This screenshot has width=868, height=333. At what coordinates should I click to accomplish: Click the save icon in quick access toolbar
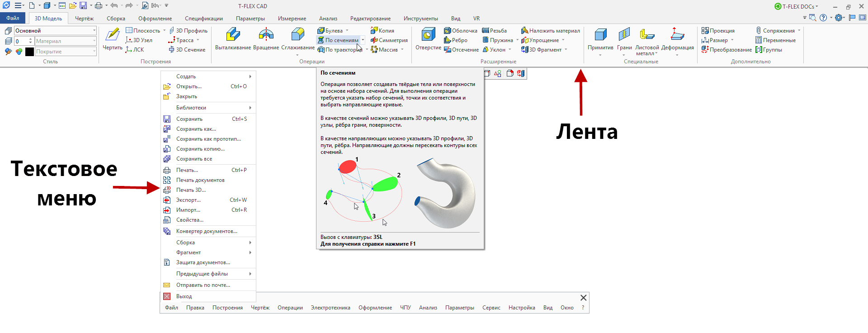point(83,6)
